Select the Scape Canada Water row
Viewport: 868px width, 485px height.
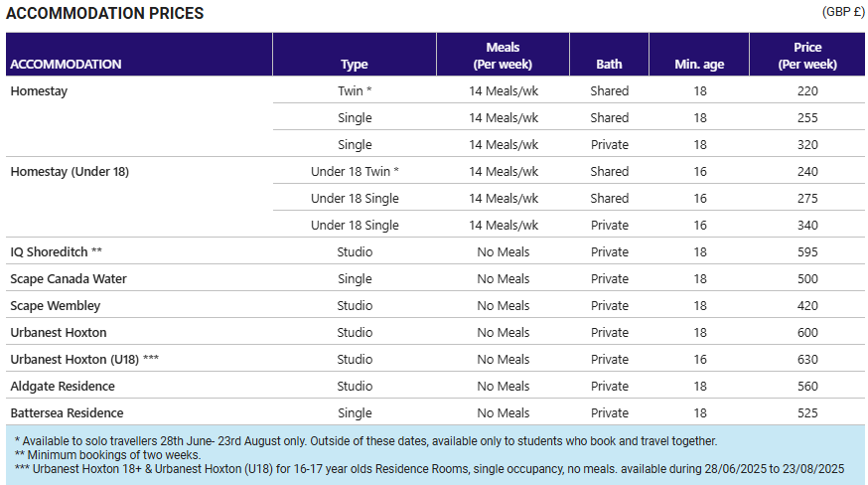435,278
